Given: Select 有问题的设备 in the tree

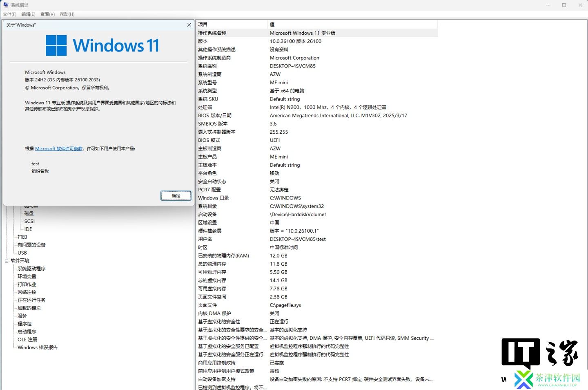Looking at the screenshot, I should [x=31, y=245].
